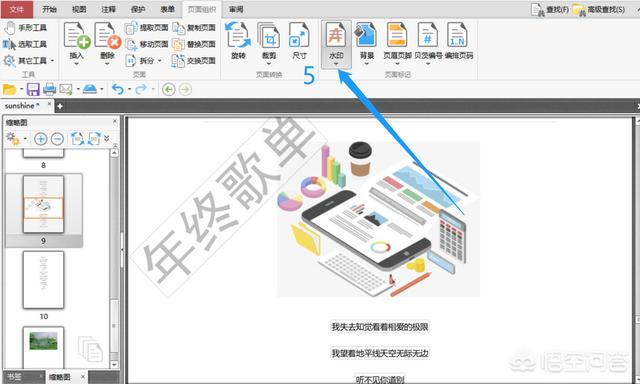The image size is (640, 384).
Task: Click the 替换页面 replace pages button
Action: [194, 44]
